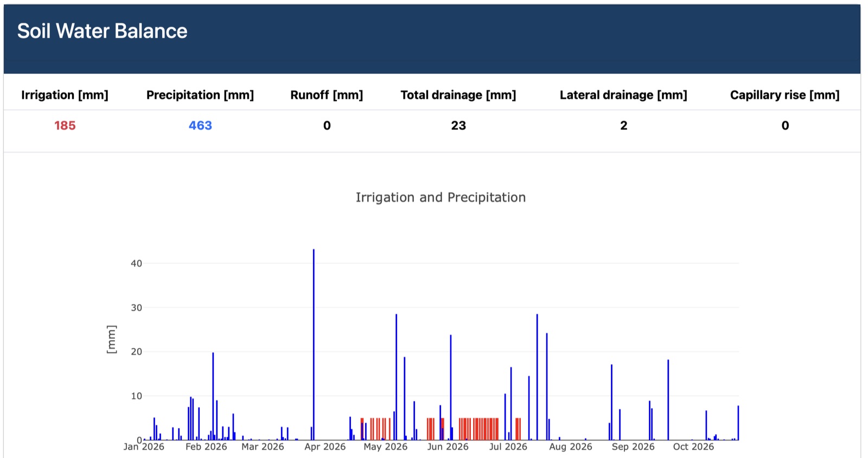Click the "[mm]" y-axis label of the chart
Screen dimensions: 868x458
(x=111, y=340)
